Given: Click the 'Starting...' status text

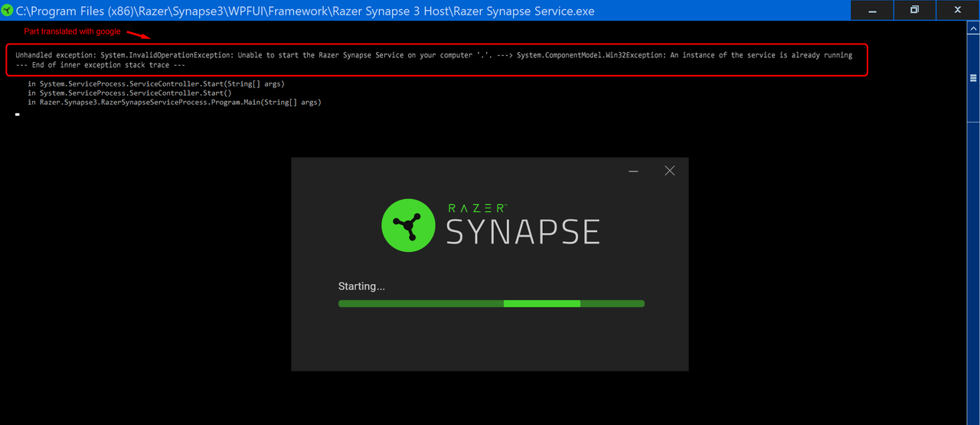Looking at the screenshot, I should click(361, 286).
